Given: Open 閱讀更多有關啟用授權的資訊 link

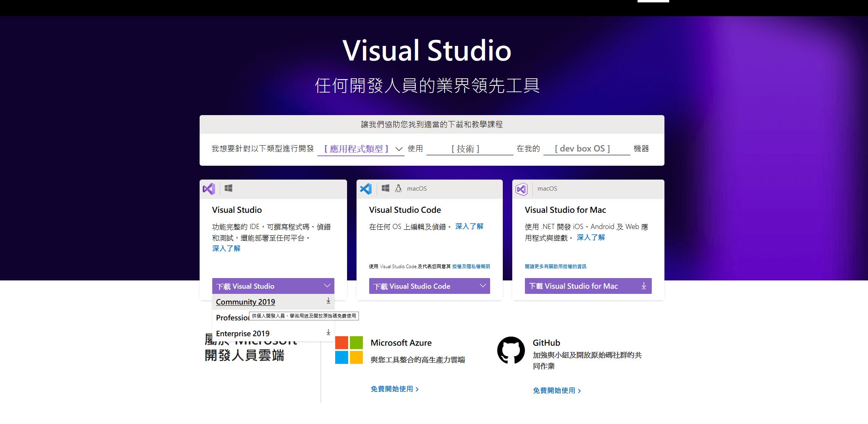Looking at the screenshot, I should click(556, 267).
